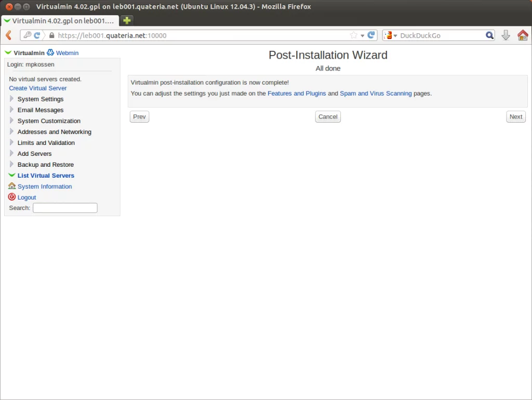Open System Information link

pos(45,186)
